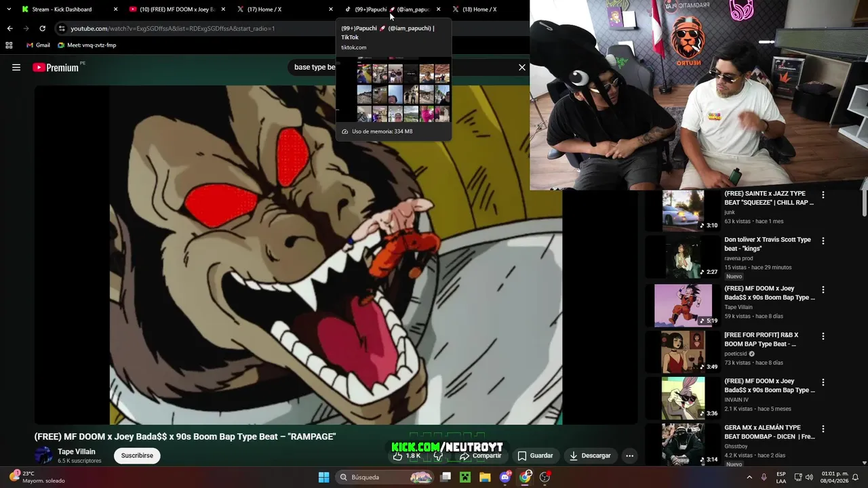Close the (17) Home / X tab

point(330,9)
